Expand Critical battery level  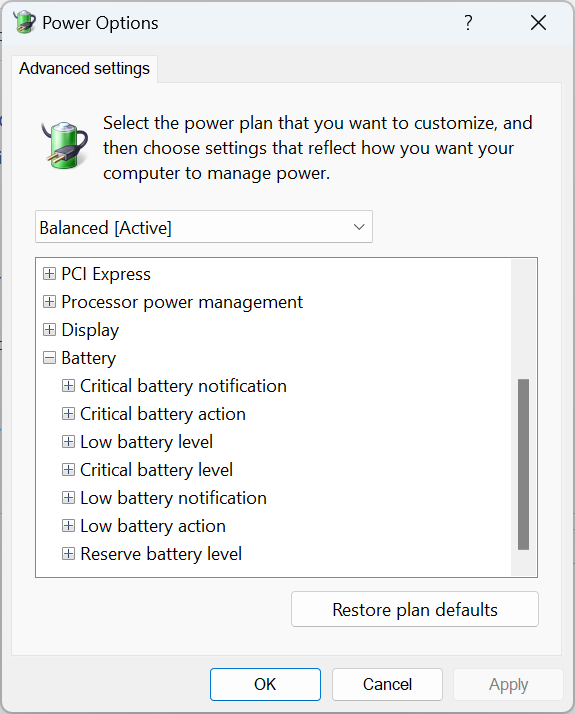click(68, 469)
